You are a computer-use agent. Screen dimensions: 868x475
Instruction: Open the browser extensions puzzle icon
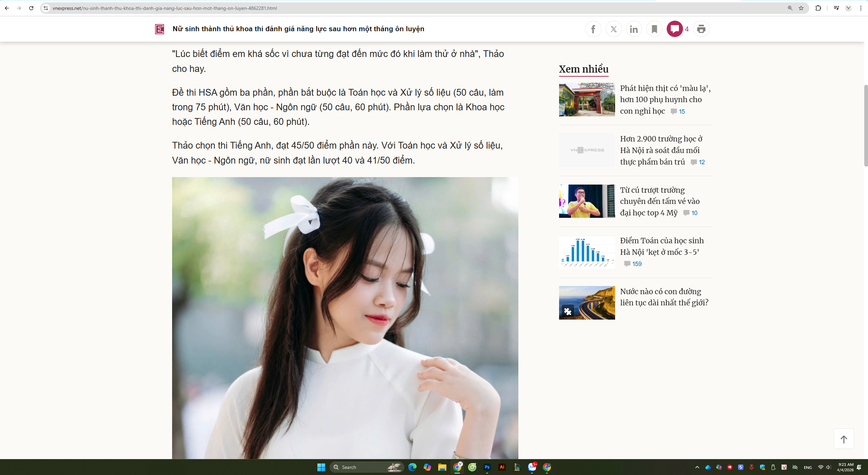818,8
